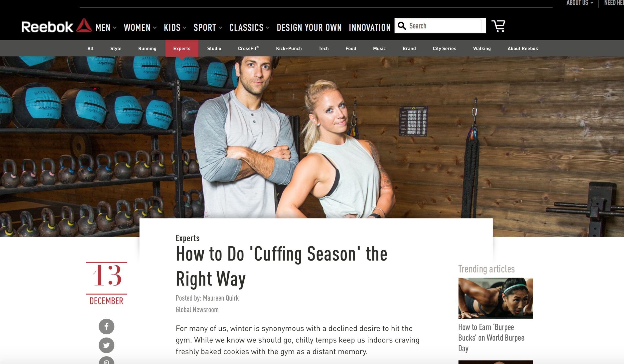Image resolution: width=624 pixels, height=364 pixels.
Task: Focus the Search input field
Action: [444, 26]
